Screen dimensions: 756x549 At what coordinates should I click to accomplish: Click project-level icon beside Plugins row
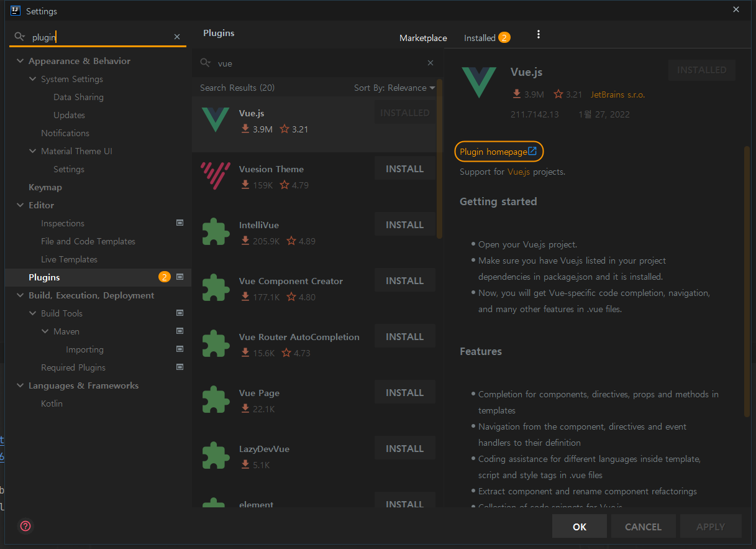[180, 277]
